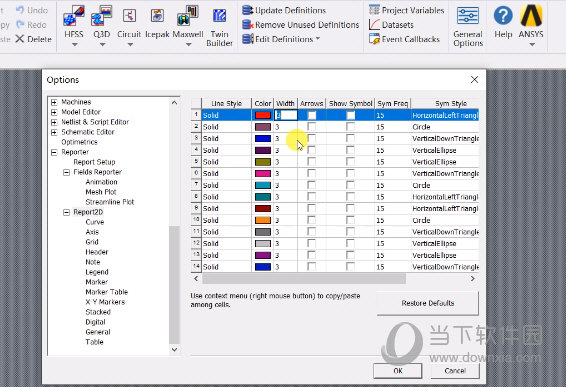Screen dimensions: 566x387
Task: Click Restore Defaults button
Action: 428,303
